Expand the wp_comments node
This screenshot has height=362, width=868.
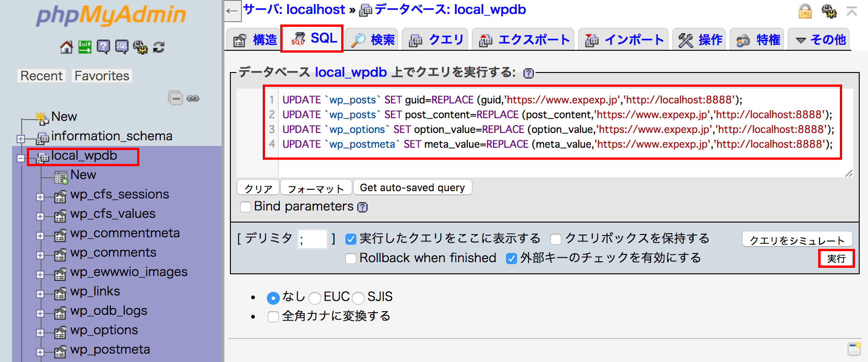point(40,255)
